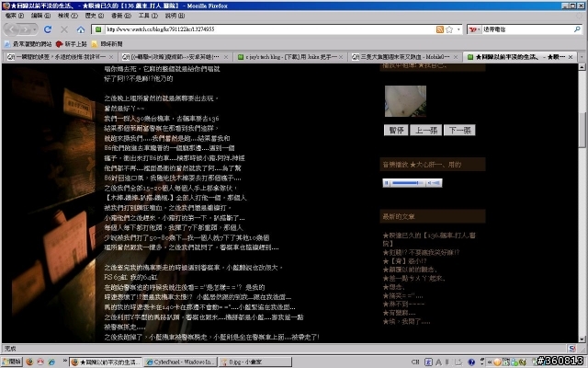
Task: Switch to the c jay's tech blog tab
Action: click(290, 57)
